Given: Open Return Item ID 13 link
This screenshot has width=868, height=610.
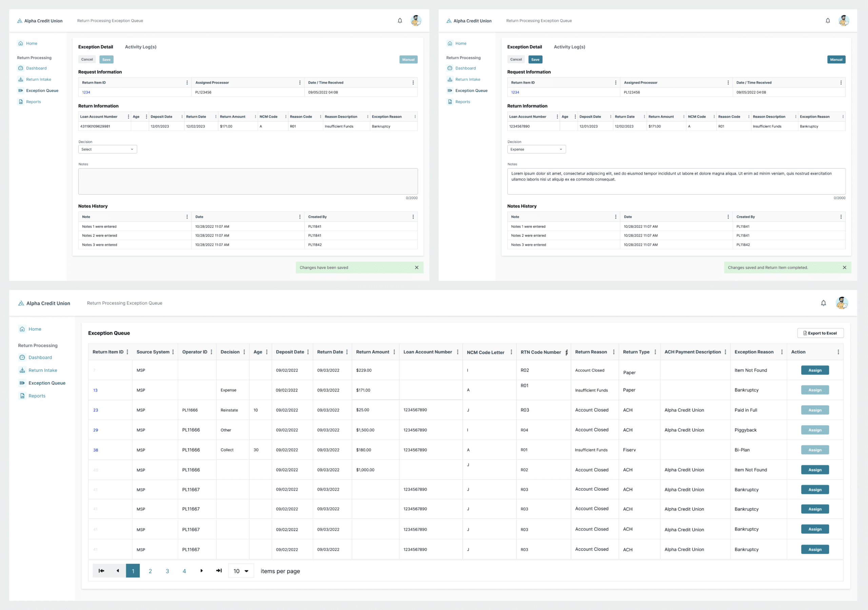Looking at the screenshot, I should tap(95, 390).
